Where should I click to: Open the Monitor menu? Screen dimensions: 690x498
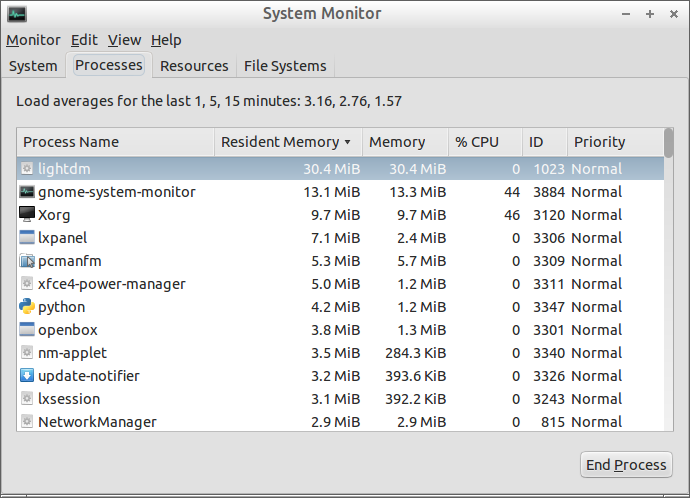point(33,40)
